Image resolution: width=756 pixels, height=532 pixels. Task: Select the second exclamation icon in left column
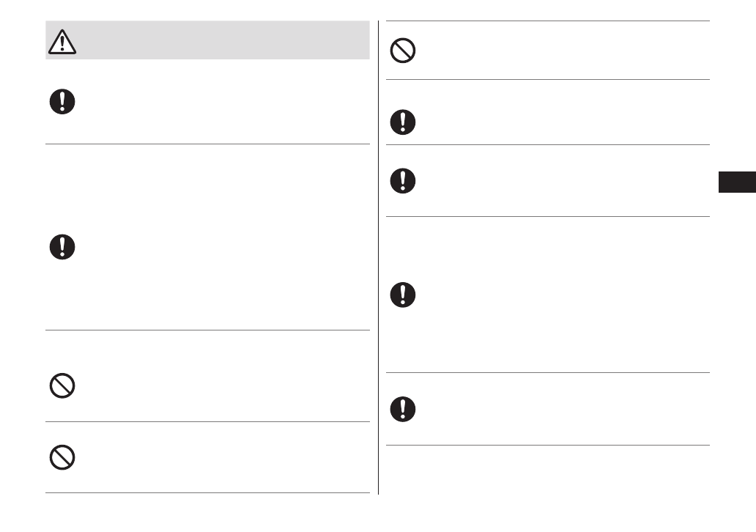[62, 247]
